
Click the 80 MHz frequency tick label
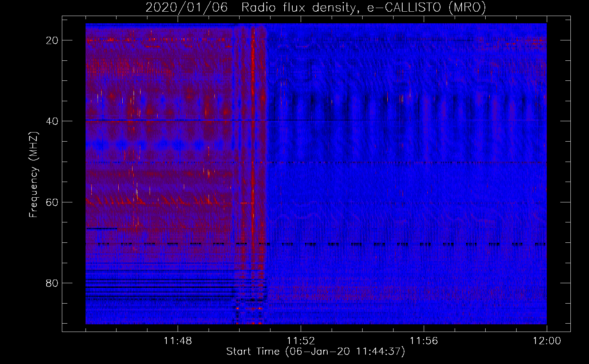click(x=52, y=283)
